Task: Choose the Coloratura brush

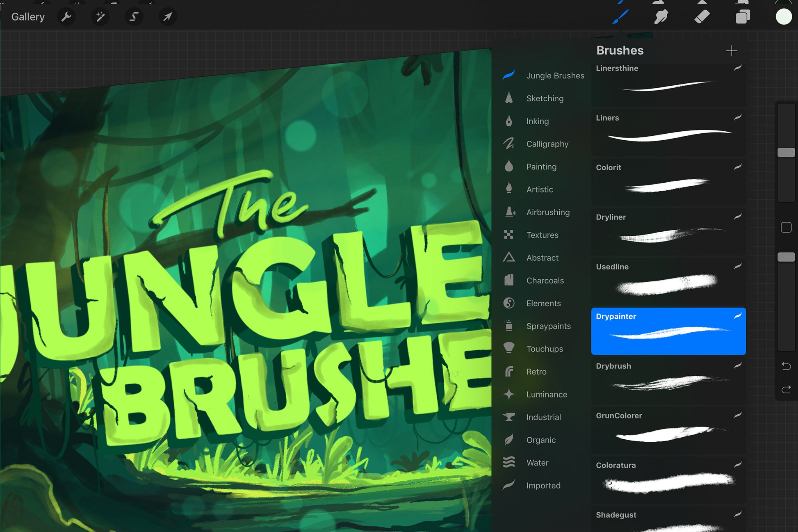Action: 668,479
